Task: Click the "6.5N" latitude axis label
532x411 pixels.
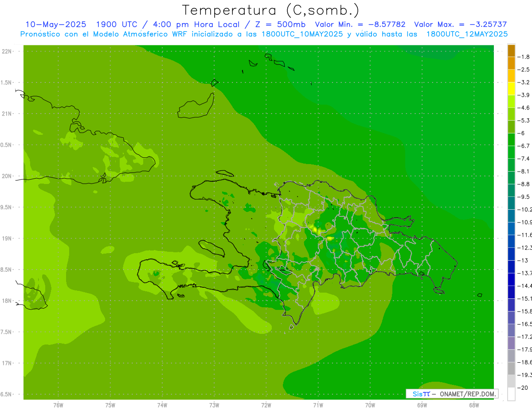Action: click(6, 394)
